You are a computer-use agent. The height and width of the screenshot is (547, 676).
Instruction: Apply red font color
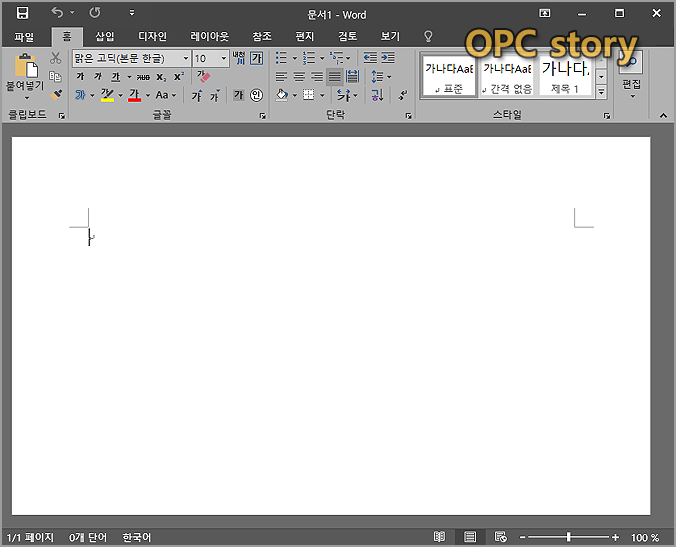(135, 95)
